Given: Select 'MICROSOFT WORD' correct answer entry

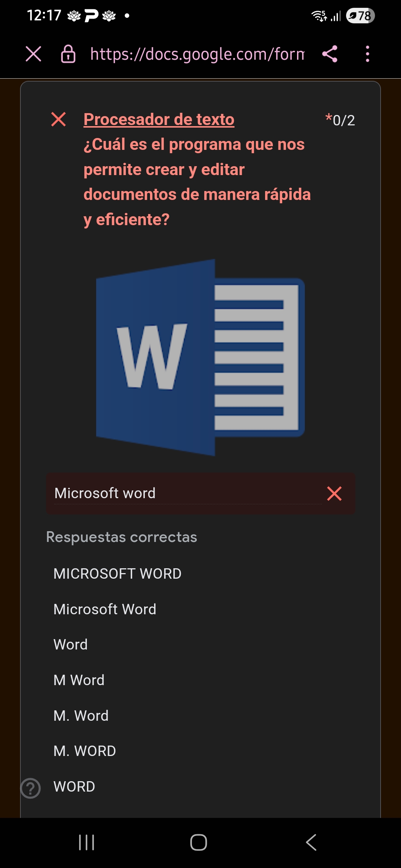Looking at the screenshot, I should (117, 574).
